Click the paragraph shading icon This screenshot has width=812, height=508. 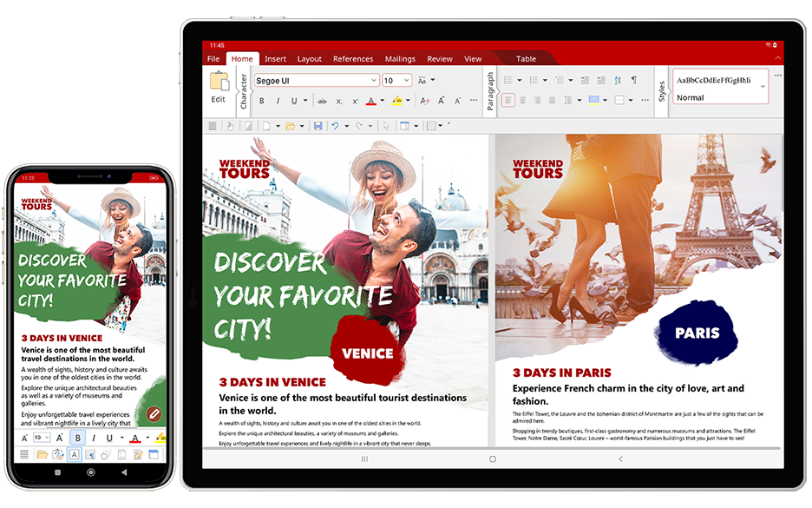(x=593, y=100)
